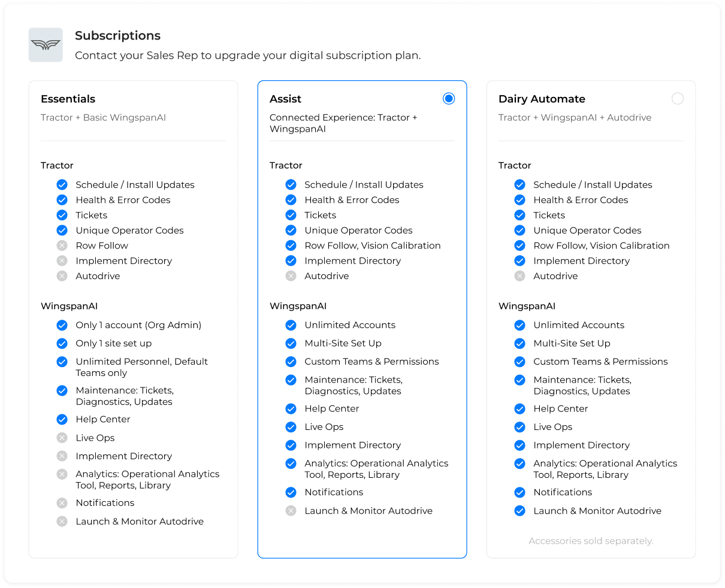
Task: Click Essentials check icon for Unique Operator Codes
Action: 62,231
